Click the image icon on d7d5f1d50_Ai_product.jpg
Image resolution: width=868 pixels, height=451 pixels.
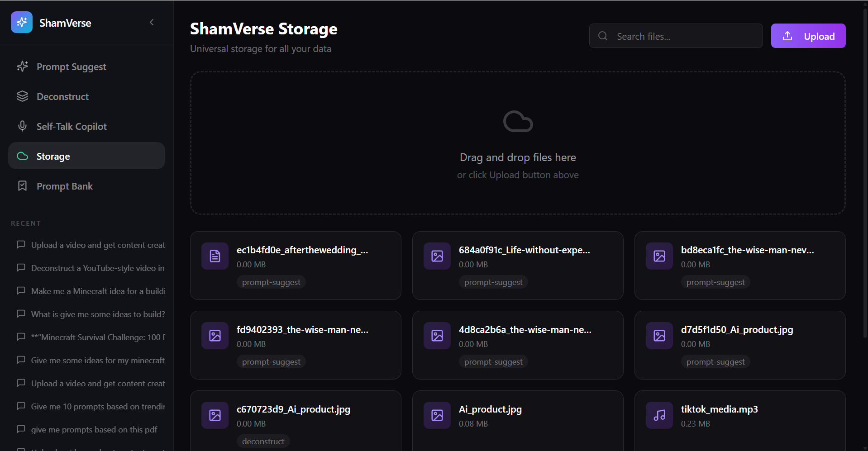[659, 335]
